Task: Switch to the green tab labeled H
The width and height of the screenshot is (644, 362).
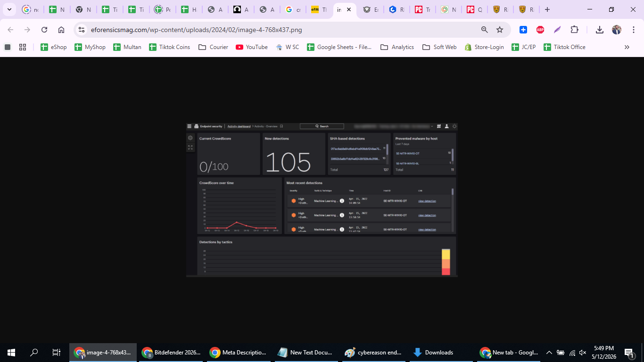Action: (x=189, y=9)
